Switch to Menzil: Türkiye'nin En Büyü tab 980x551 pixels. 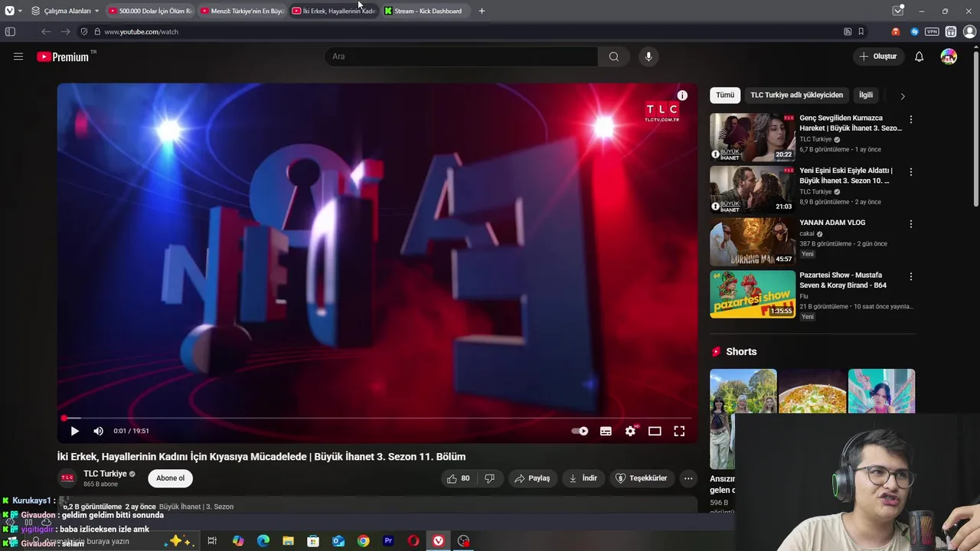[242, 11]
